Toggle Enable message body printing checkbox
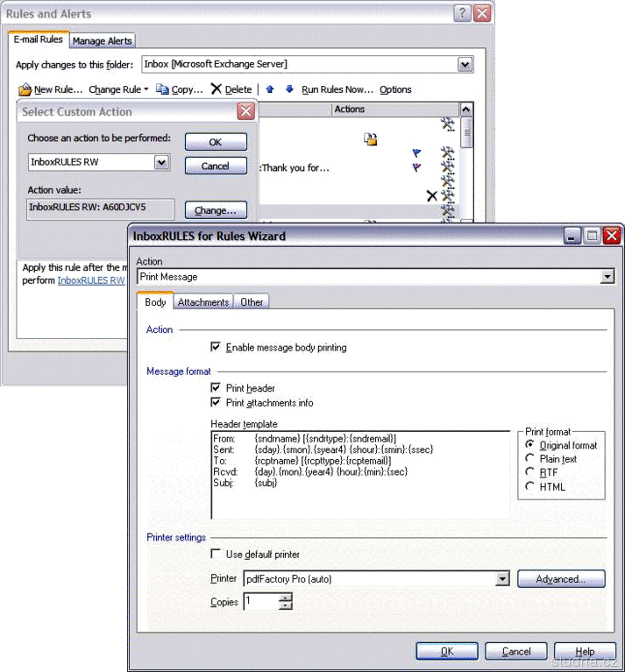The width and height of the screenshot is (625, 672). coord(216,347)
